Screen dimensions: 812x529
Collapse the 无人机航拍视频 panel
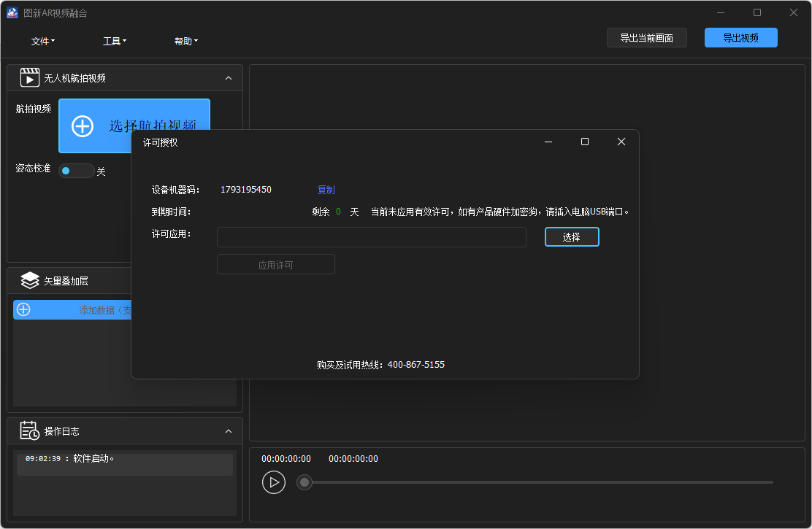tap(229, 77)
